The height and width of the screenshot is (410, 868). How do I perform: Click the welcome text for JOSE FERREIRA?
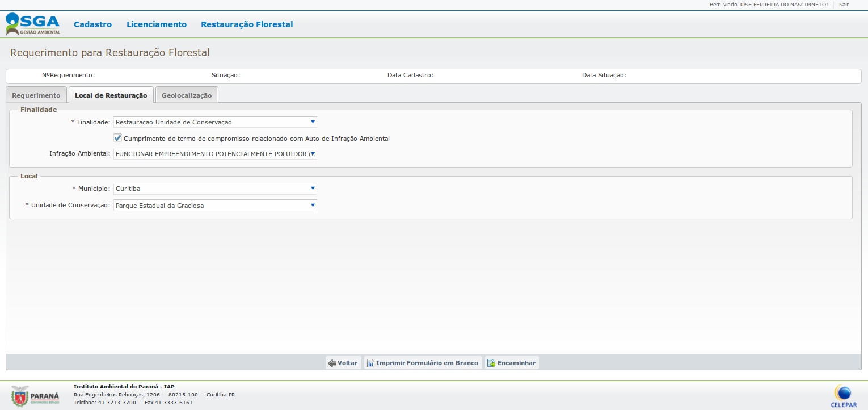pos(769,5)
